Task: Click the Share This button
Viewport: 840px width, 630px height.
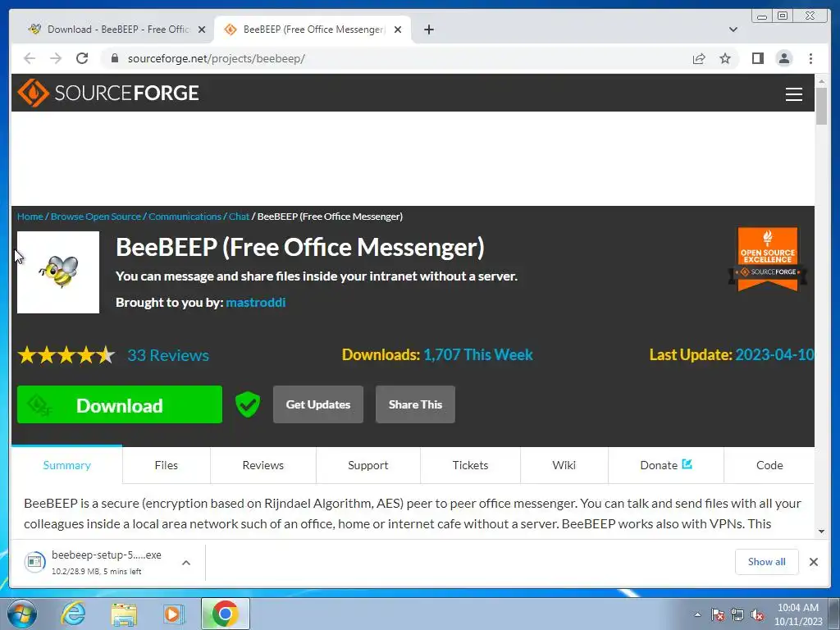Action: pyautogui.click(x=415, y=404)
